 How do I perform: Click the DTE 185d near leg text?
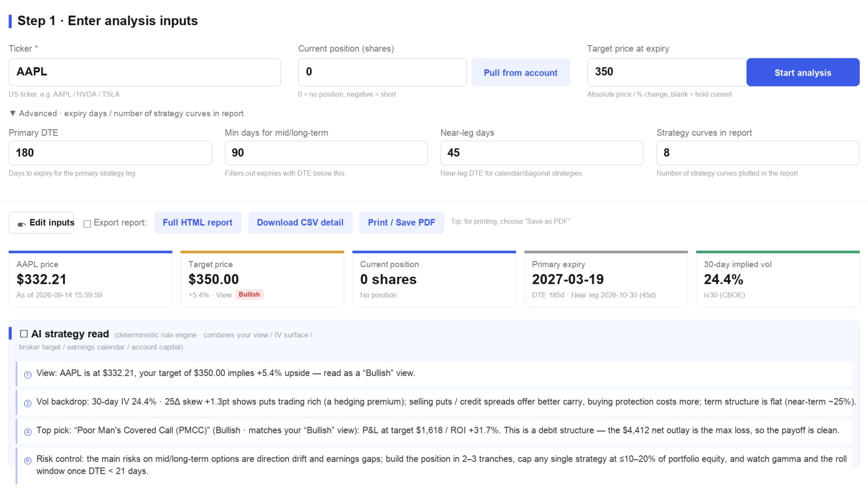(x=594, y=295)
